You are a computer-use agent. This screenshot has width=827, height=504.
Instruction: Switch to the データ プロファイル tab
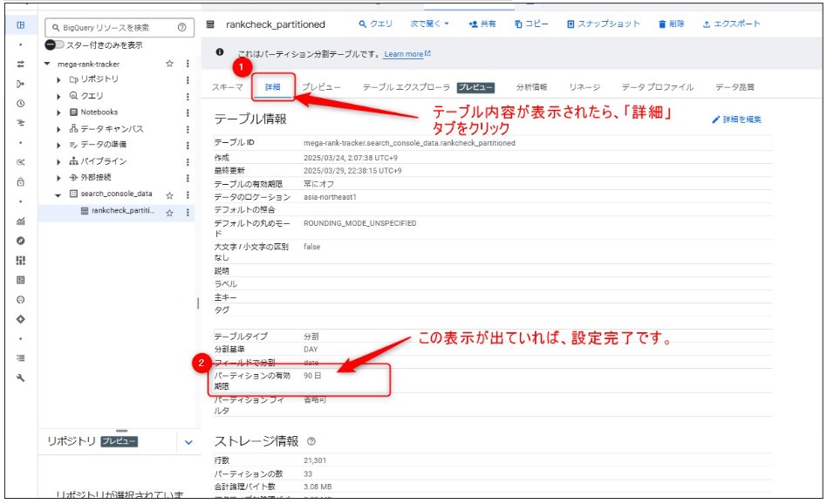point(657,87)
